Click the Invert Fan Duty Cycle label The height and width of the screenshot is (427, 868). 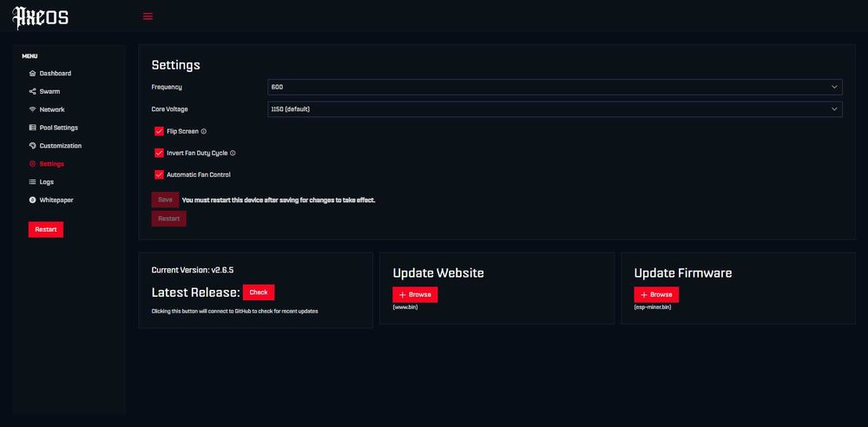[197, 153]
